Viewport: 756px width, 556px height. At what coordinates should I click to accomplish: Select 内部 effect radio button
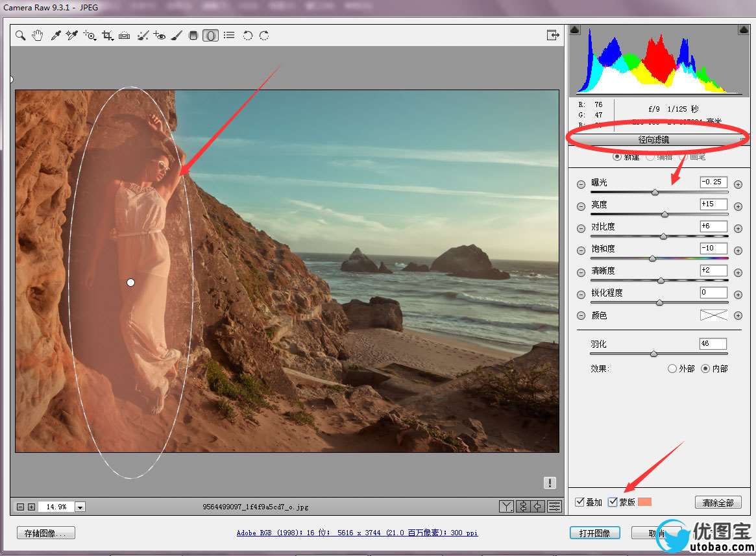click(x=705, y=369)
